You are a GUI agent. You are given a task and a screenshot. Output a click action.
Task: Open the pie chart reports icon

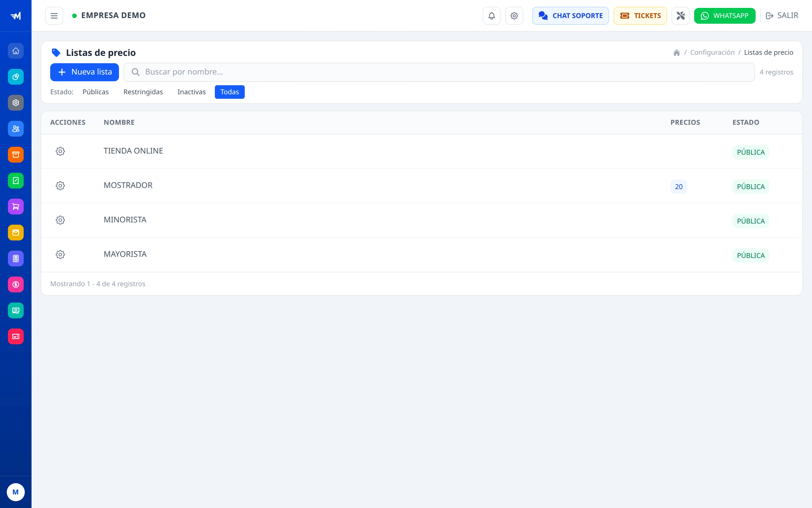coord(16,77)
